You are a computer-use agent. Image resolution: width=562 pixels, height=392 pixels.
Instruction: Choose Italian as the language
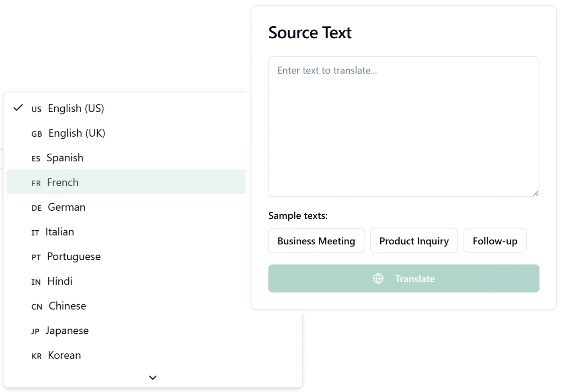59,232
